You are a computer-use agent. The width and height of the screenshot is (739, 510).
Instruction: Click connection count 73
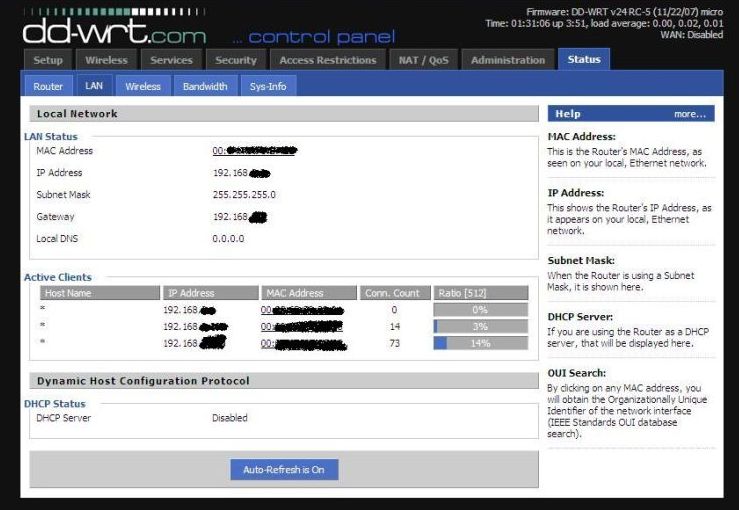pos(394,343)
